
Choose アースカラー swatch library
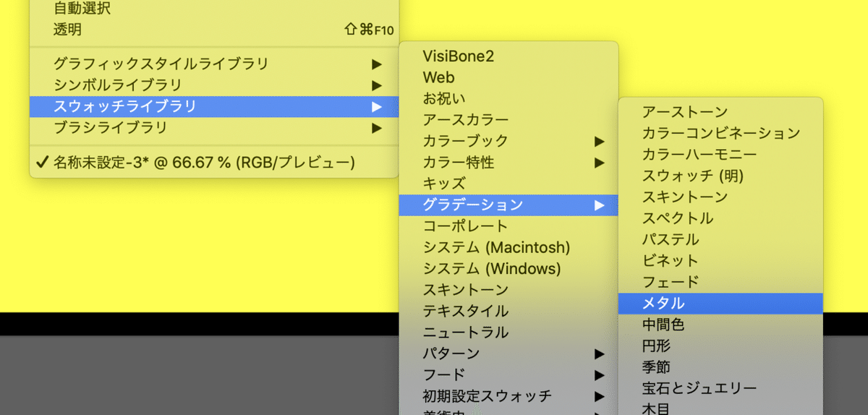(x=509, y=119)
